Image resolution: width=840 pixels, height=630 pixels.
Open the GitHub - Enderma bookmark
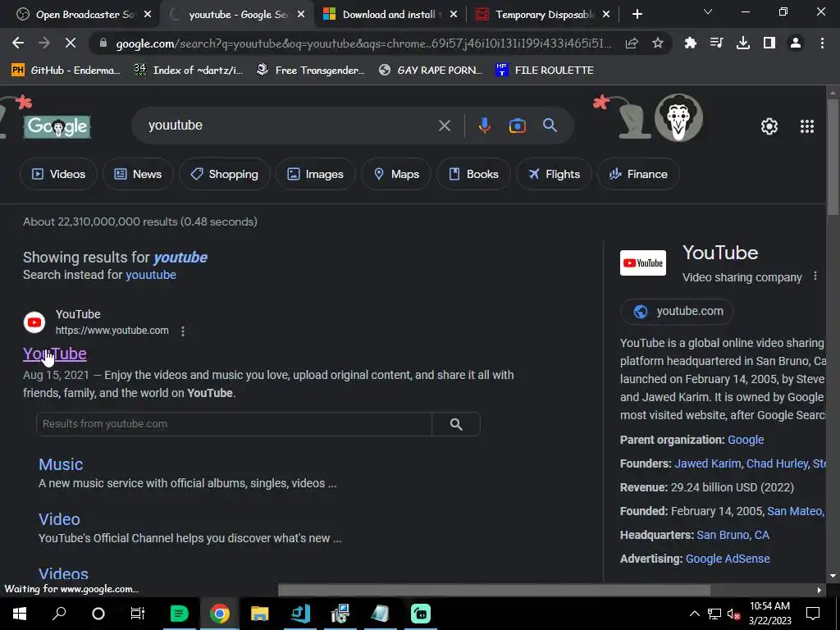(66, 71)
